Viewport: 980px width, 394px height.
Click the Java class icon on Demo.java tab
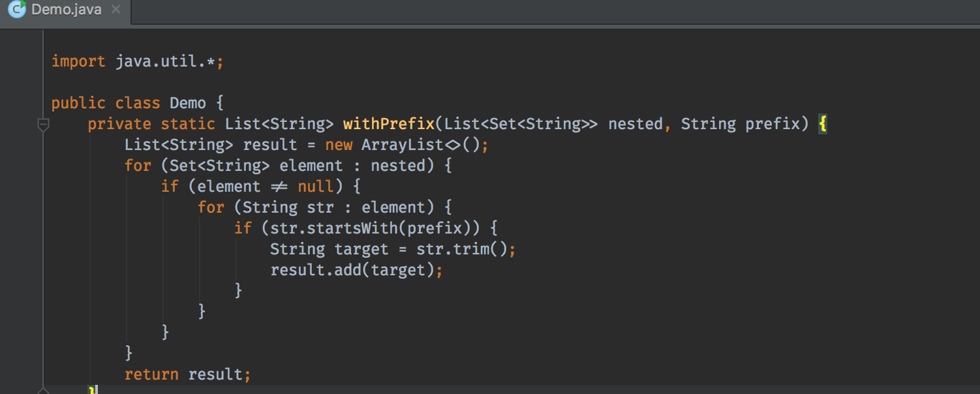click(x=17, y=10)
